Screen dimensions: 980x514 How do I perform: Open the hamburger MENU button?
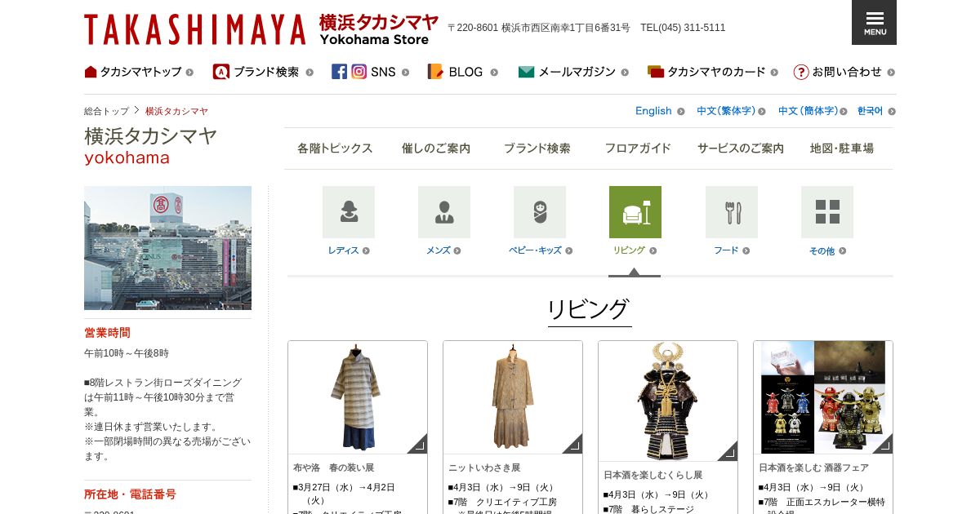tap(874, 22)
